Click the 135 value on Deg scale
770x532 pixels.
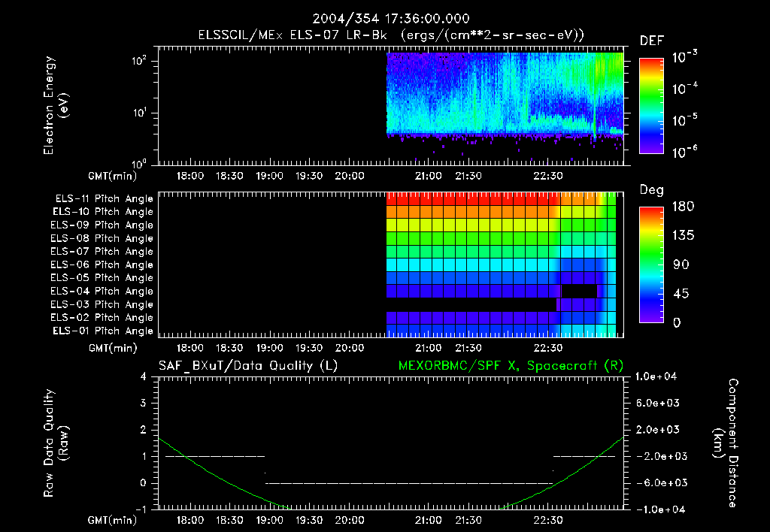[x=684, y=235]
